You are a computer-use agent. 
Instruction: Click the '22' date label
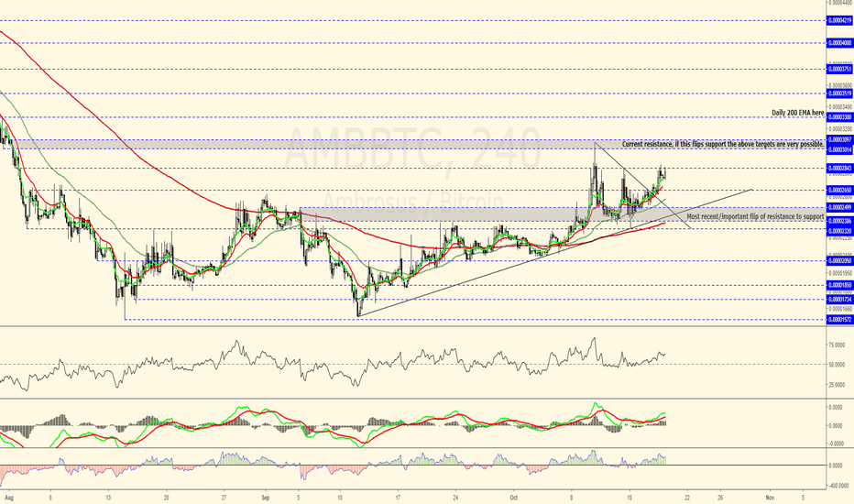click(x=687, y=498)
